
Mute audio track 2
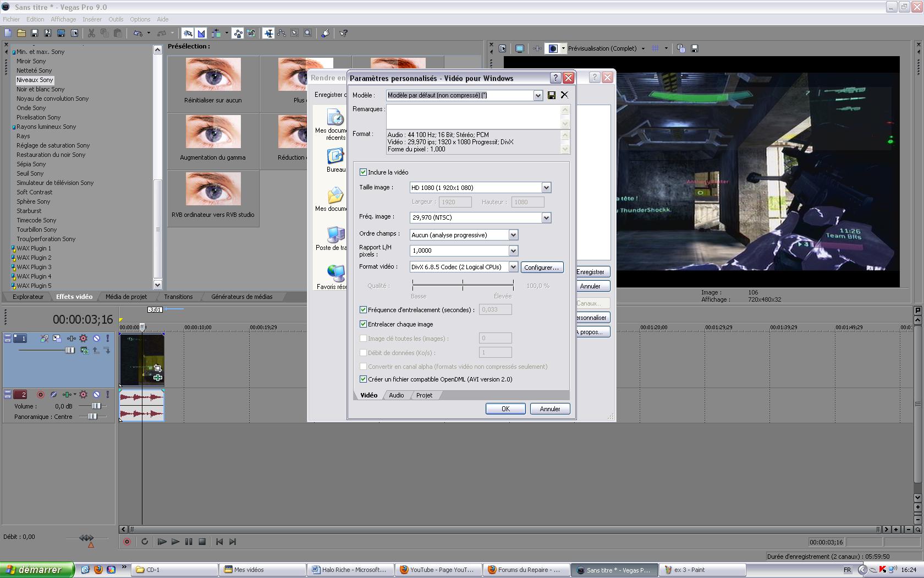click(96, 395)
